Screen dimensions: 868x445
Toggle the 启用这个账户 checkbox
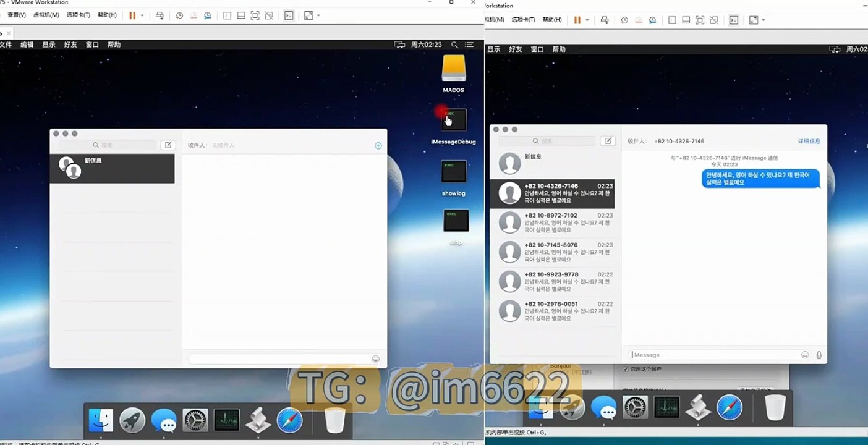pyautogui.click(x=625, y=369)
